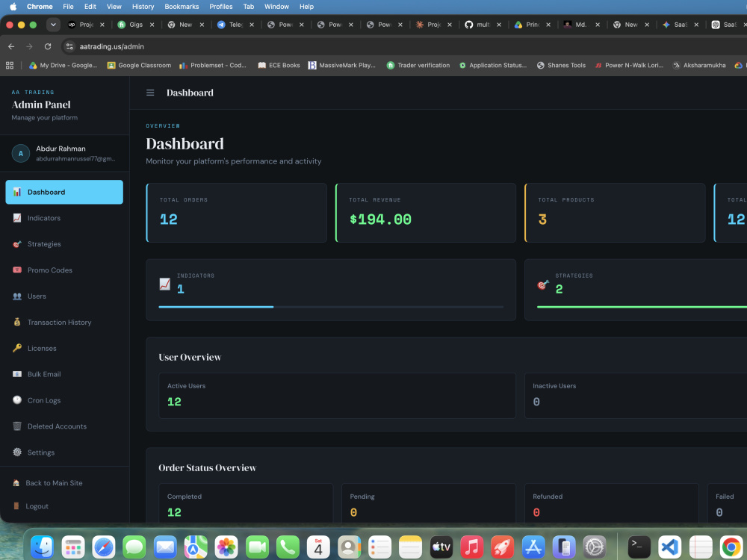Viewport: 747px width, 560px height.
Task: Click the Strategies target icon in card
Action: [543, 284]
